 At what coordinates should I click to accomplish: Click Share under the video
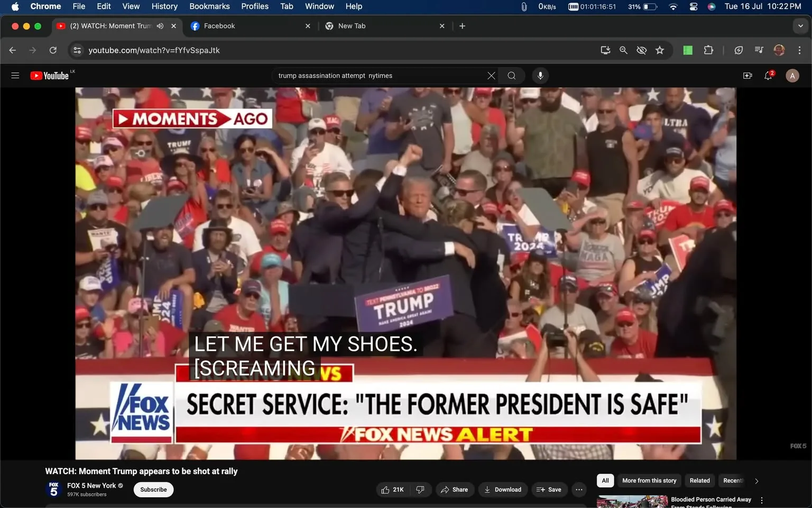coord(455,489)
